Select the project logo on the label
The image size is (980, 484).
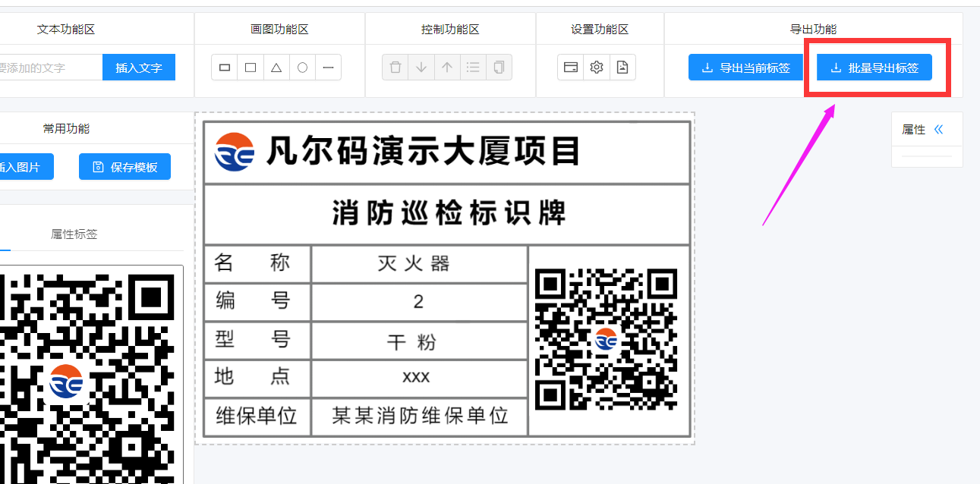coord(234,152)
